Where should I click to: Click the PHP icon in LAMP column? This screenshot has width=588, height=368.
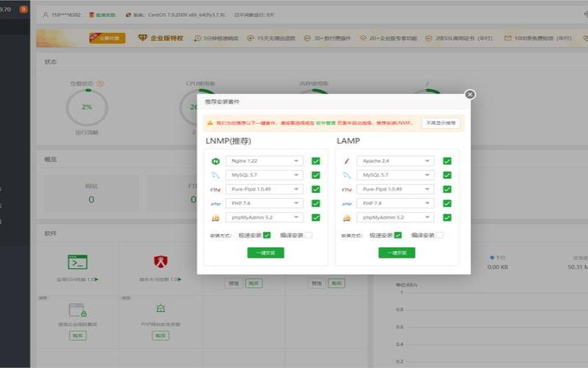pyautogui.click(x=347, y=204)
